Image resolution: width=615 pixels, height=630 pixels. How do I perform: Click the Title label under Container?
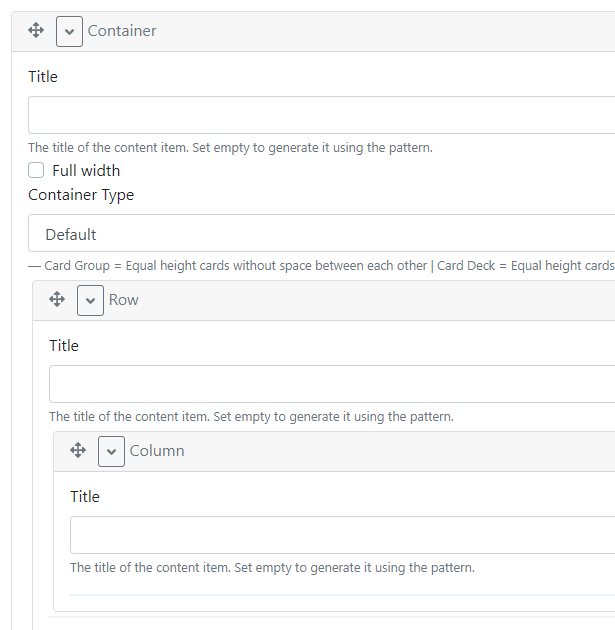[x=43, y=77]
